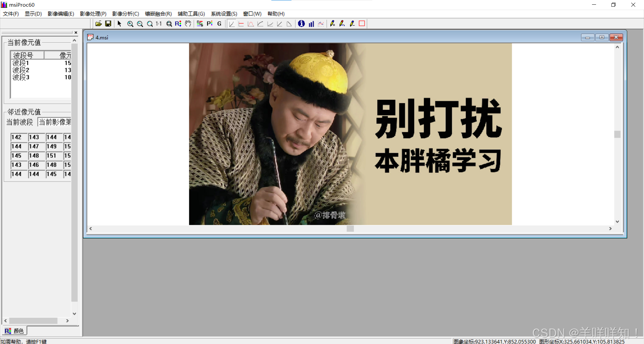Screen dimensions: 644x344
Task: Click the spectral profile curve icon
Action: click(321, 24)
